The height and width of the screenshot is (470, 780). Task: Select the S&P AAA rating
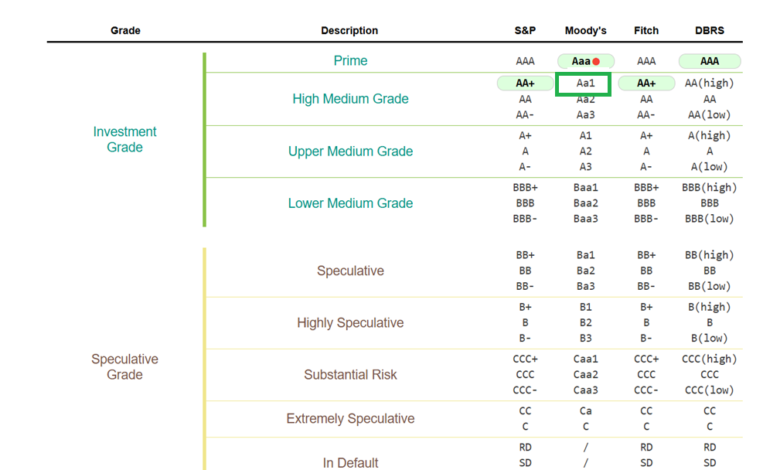pyautogui.click(x=525, y=61)
